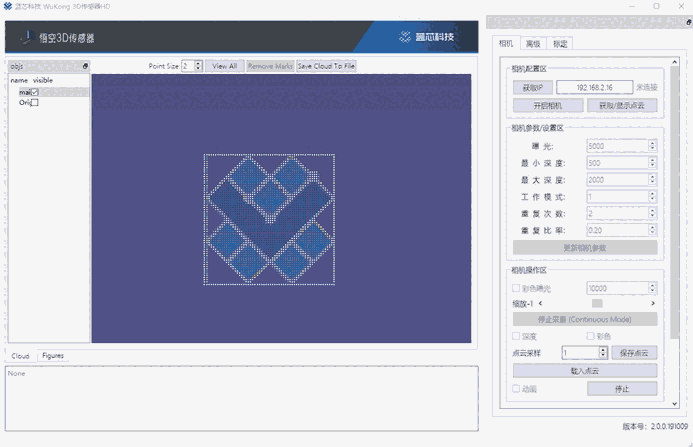The height and width of the screenshot is (447, 693).
Task: Click the 停止采集 (Continuous Mode) button
Action: point(585,319)
